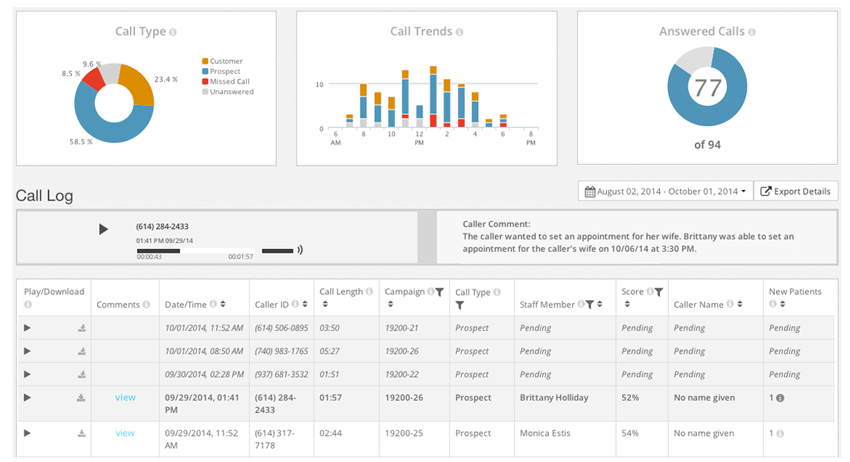The image size is (850, 462).
Task: Sort the table by Call Length
Action: pyautogui.click(x=325, y=304)
